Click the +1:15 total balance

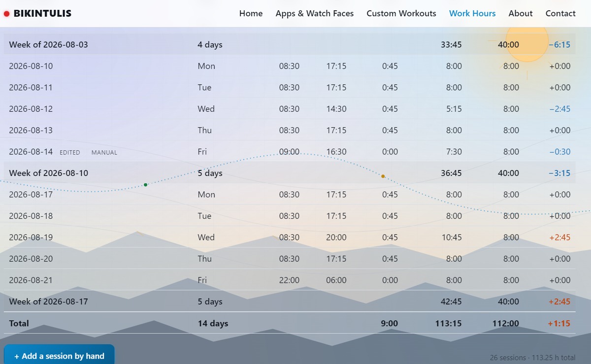point(559,323)
